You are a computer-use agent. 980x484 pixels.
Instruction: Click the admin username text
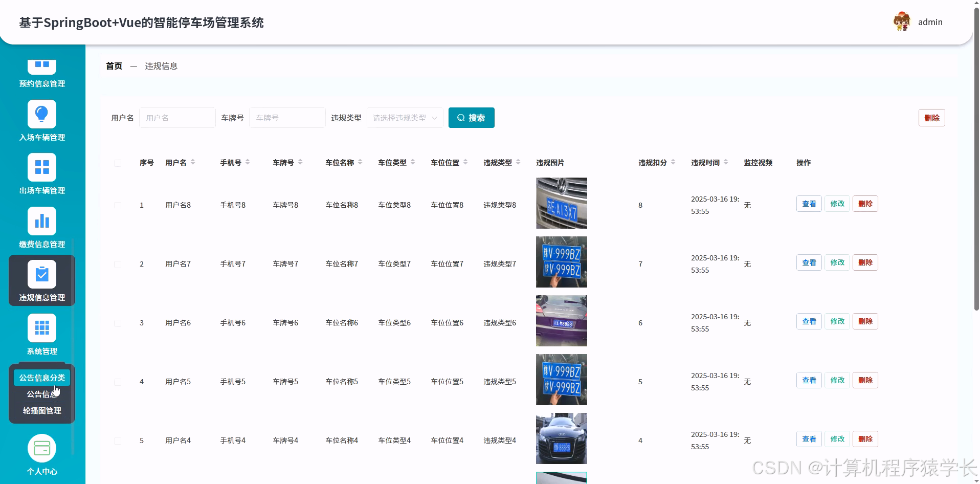(930, 22)
